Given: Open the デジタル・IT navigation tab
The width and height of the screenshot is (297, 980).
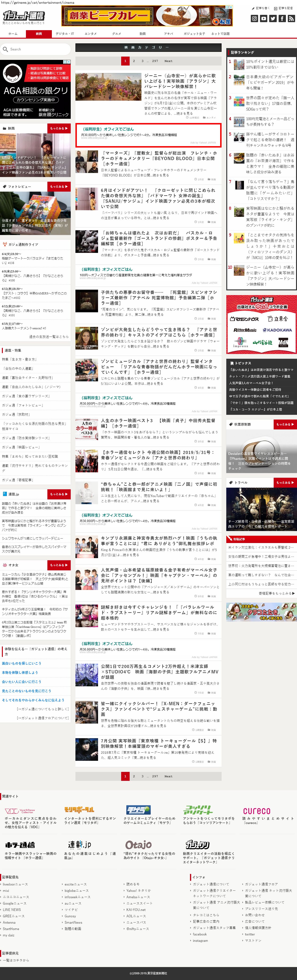Looking at the screenshot, I should click(x=65, y=34).
